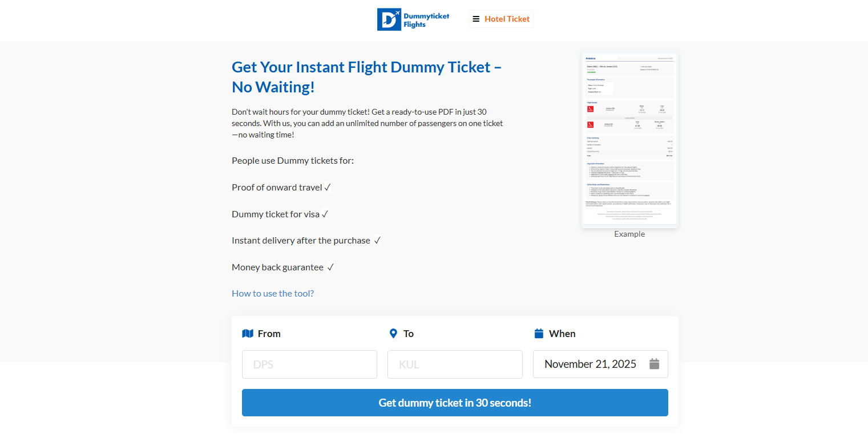Click checkmark after Money back guarantee

tap(330, 267)
